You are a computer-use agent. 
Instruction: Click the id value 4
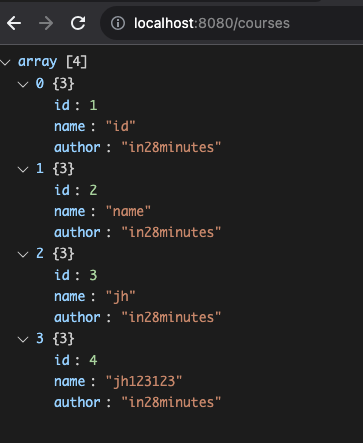(93, 360)
